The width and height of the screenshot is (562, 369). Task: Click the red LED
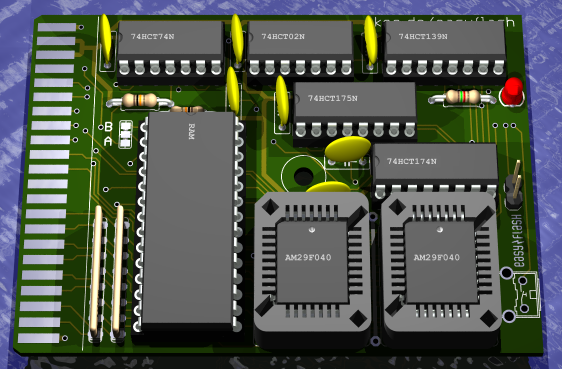coord(511,92)
